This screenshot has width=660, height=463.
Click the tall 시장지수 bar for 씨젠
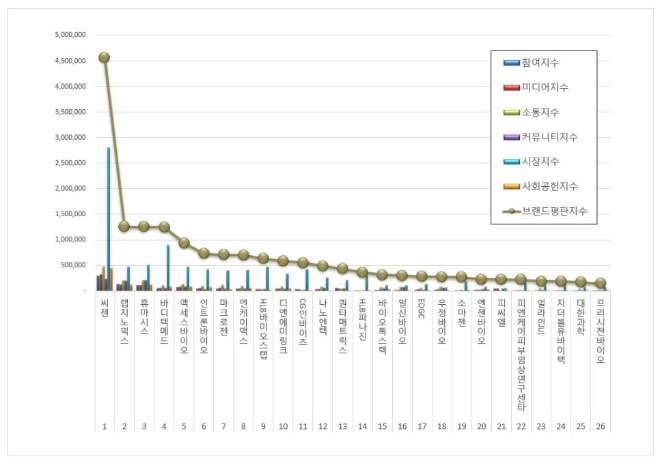point(108,218)
